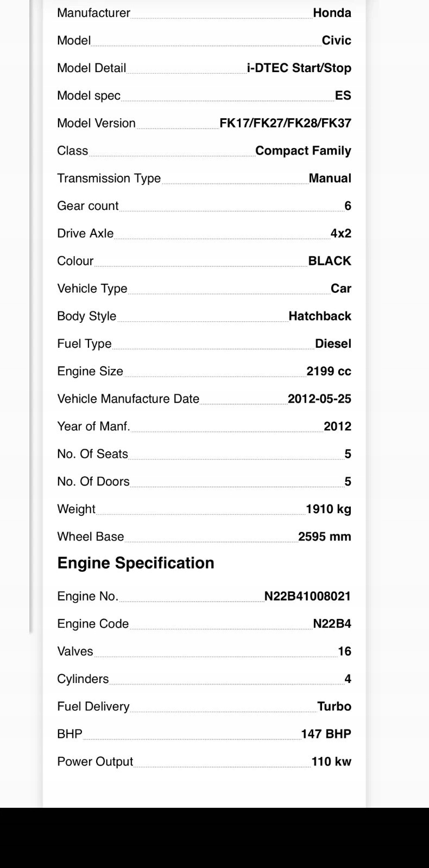Click the 'Engine Size' label
The width and height of the screenshot is (429, 868).
click(90, 372)
